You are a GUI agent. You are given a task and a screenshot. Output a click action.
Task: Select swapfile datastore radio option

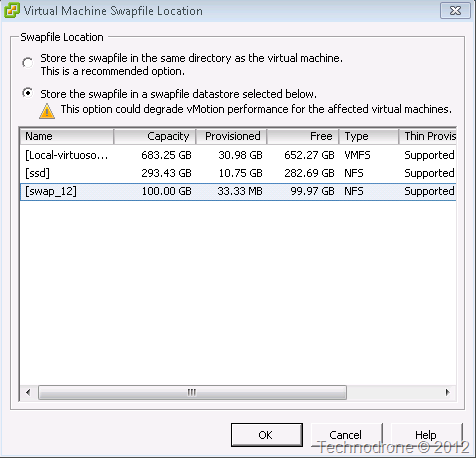point(28,93)
